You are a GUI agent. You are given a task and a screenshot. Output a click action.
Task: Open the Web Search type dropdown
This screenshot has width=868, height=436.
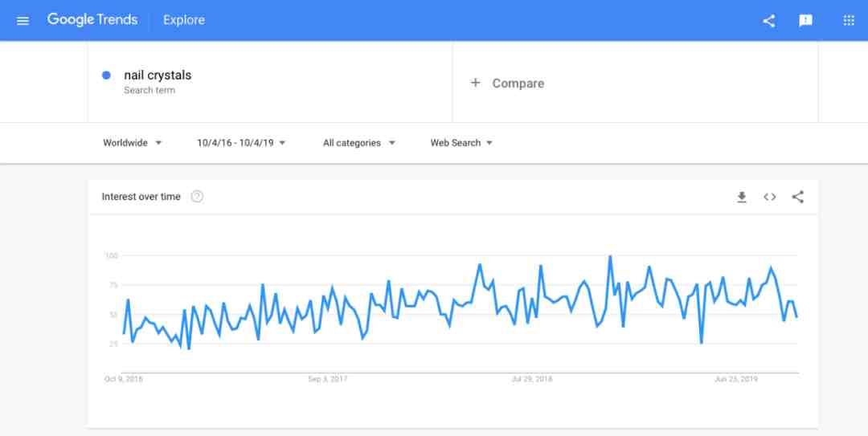tap(461, 143)
